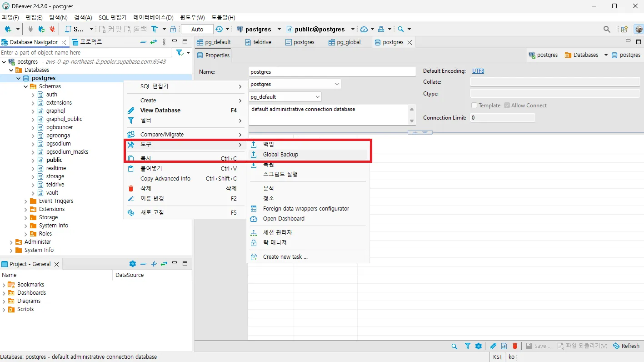Click the Connection Limit input field
Screen dimensions: 644x362
502,117
